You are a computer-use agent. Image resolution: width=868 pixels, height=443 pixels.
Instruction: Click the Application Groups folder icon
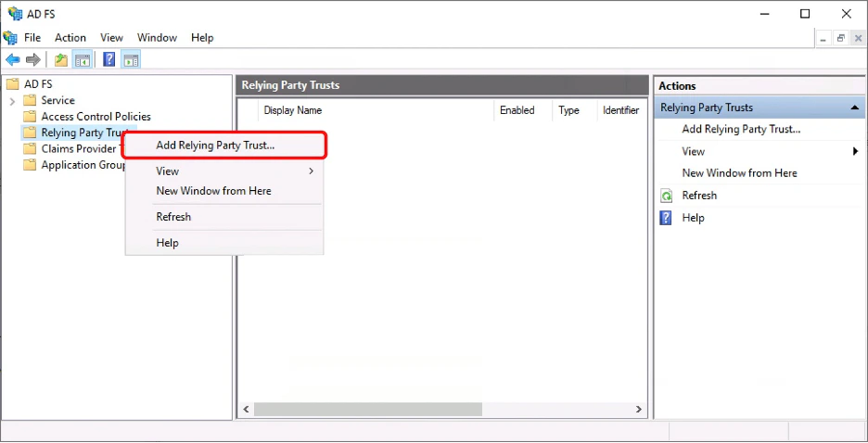[30, 165]
